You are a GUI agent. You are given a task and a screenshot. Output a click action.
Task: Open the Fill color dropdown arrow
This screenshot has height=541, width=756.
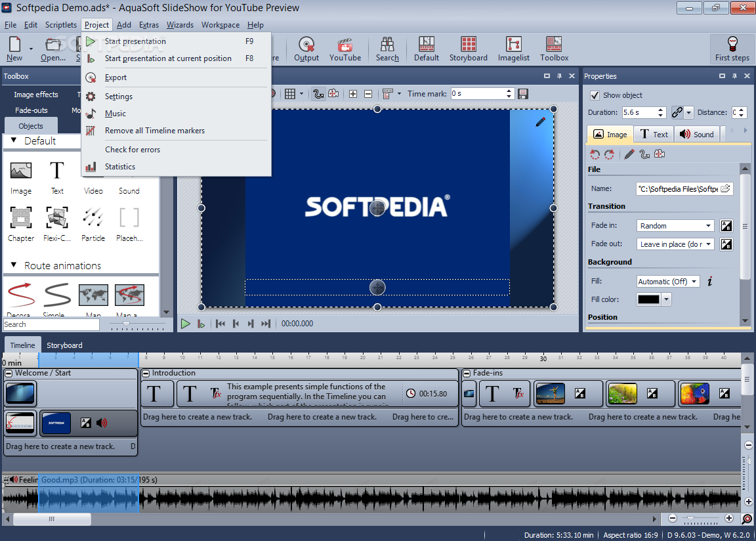pos(666,299)
